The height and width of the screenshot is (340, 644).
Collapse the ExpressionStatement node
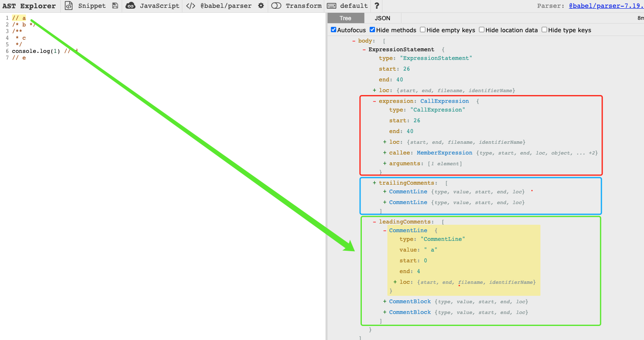pos(364,50)
